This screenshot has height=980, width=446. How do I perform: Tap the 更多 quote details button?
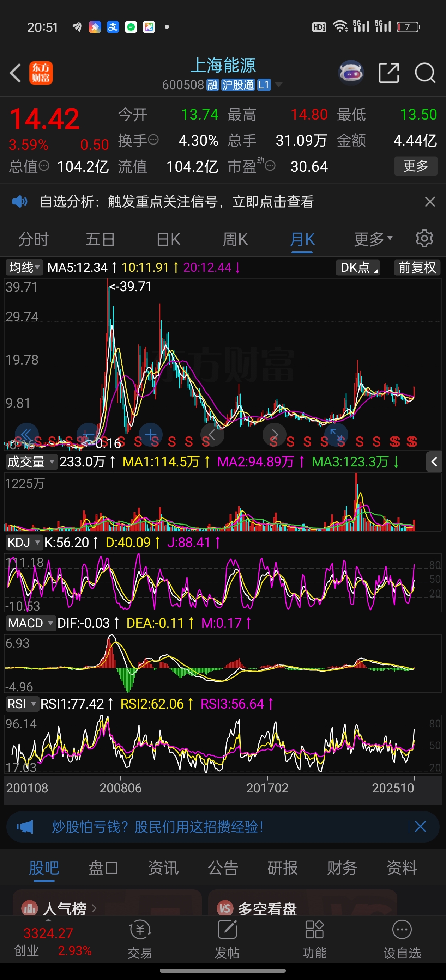(416, 166)
